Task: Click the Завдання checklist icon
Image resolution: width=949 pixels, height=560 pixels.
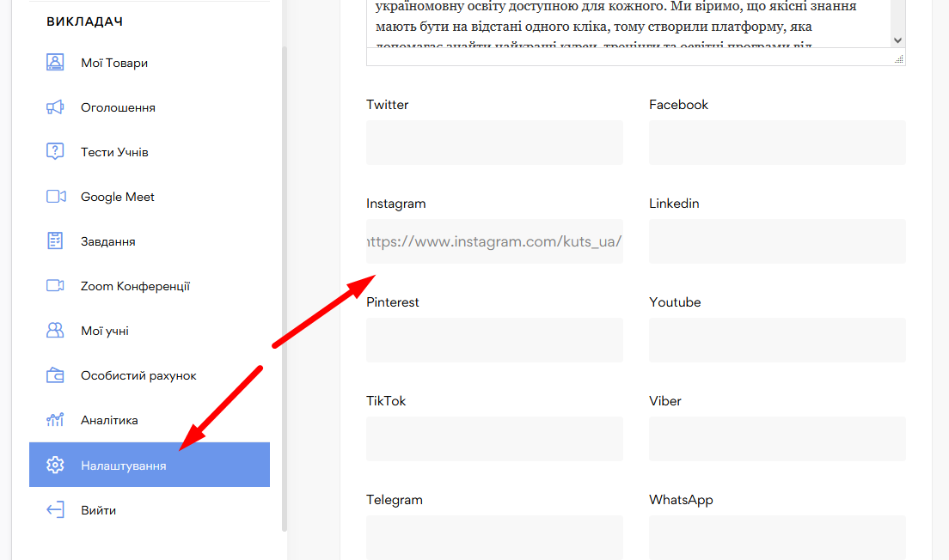Action: point(55,241)
